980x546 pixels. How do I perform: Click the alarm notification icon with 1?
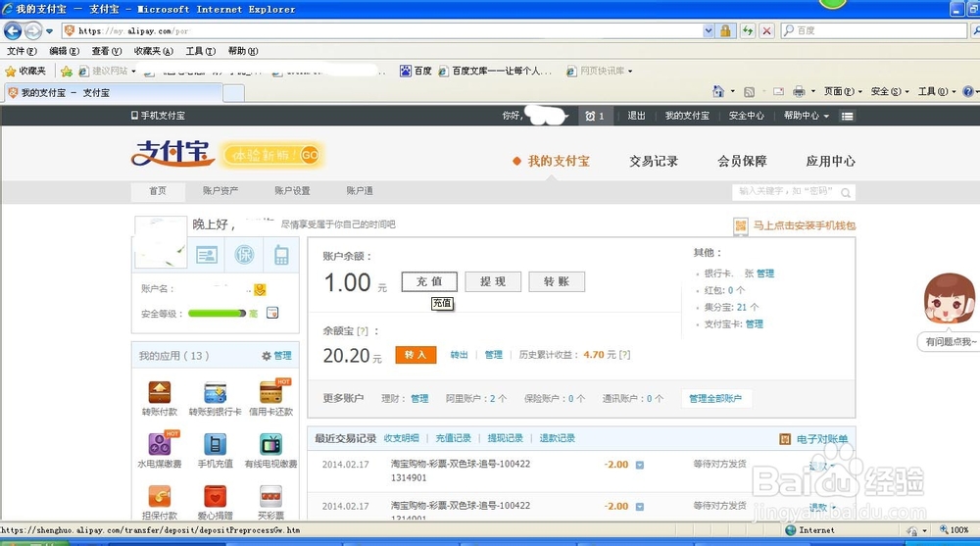tap(594, 116)
